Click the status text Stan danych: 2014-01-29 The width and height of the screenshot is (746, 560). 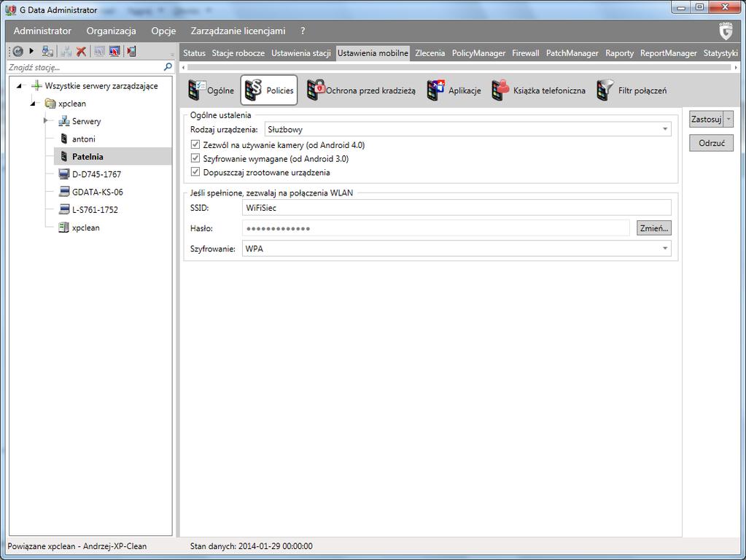[251, 546]
